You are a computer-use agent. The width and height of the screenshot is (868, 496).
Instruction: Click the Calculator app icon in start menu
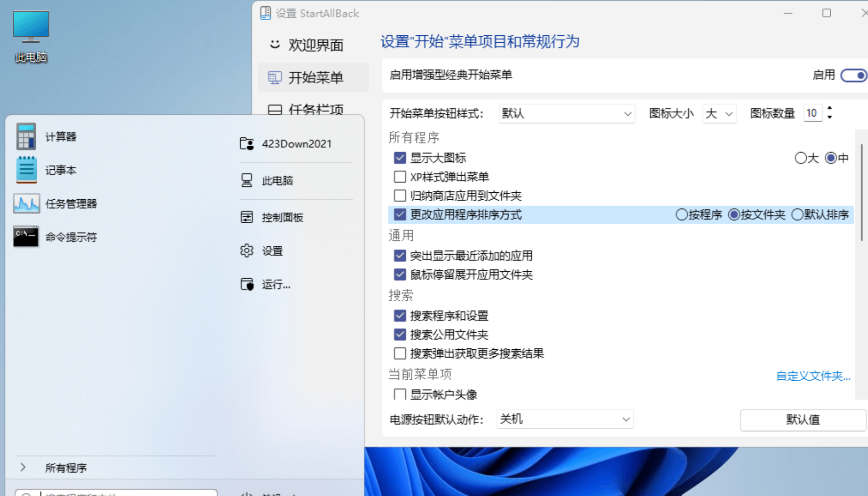coord(26,136)
